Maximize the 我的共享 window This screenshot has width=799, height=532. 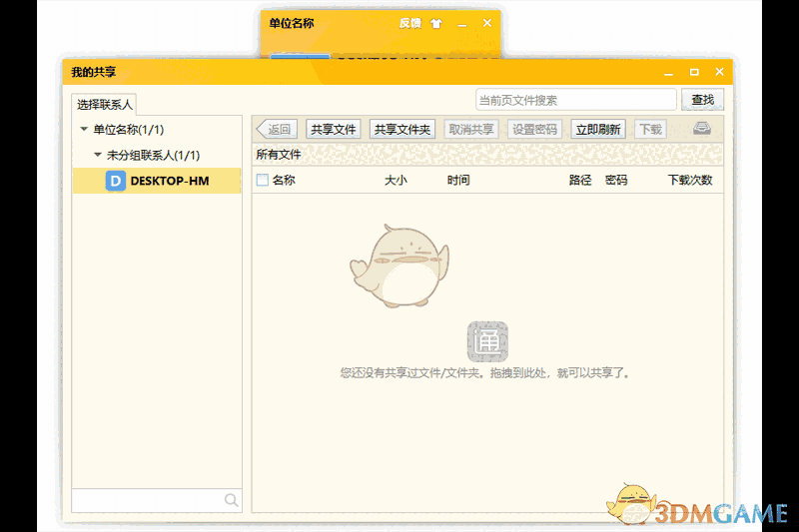[x=694, y=72]
